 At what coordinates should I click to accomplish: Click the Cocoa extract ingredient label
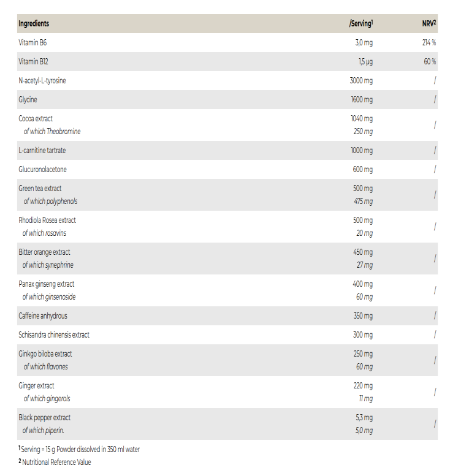point(36,119)
